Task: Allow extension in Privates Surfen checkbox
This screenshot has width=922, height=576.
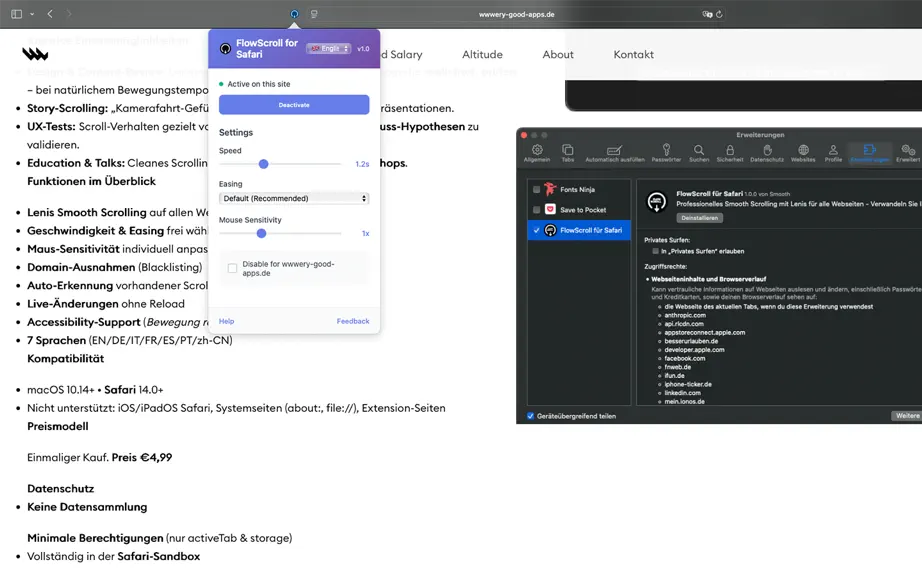Action: point(655,251)
